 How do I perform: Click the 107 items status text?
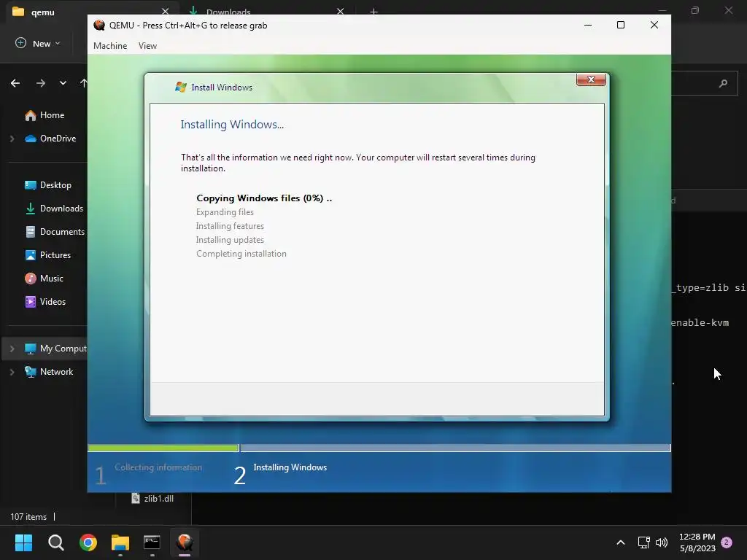coord(28,517)
